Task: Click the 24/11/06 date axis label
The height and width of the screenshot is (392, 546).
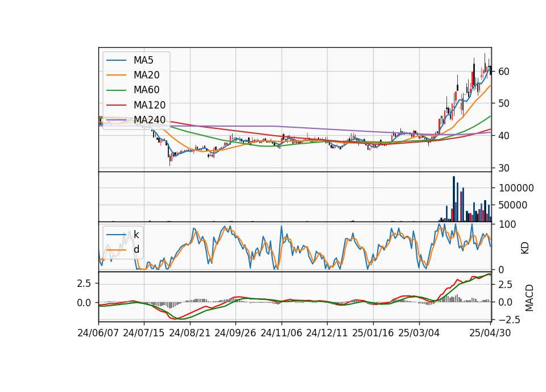Action: coord(282,333)
